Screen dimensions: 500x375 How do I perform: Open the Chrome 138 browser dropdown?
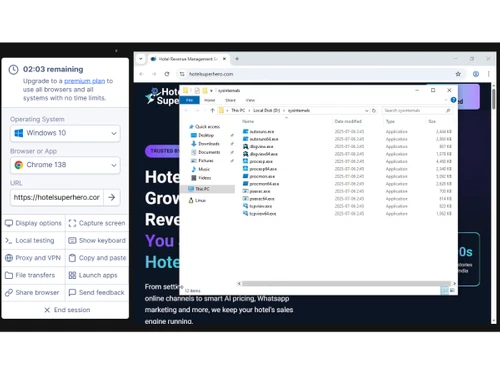(65, 165)
